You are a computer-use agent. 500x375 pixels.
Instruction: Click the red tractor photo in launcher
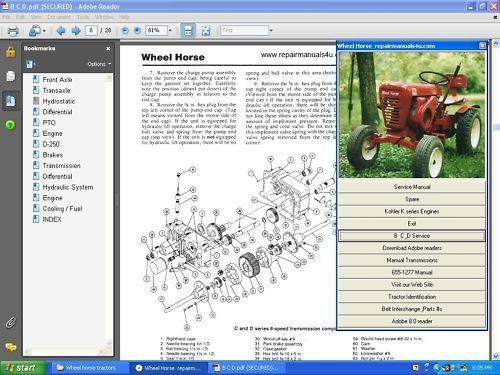pyautogui.click(x=412, y=115)
